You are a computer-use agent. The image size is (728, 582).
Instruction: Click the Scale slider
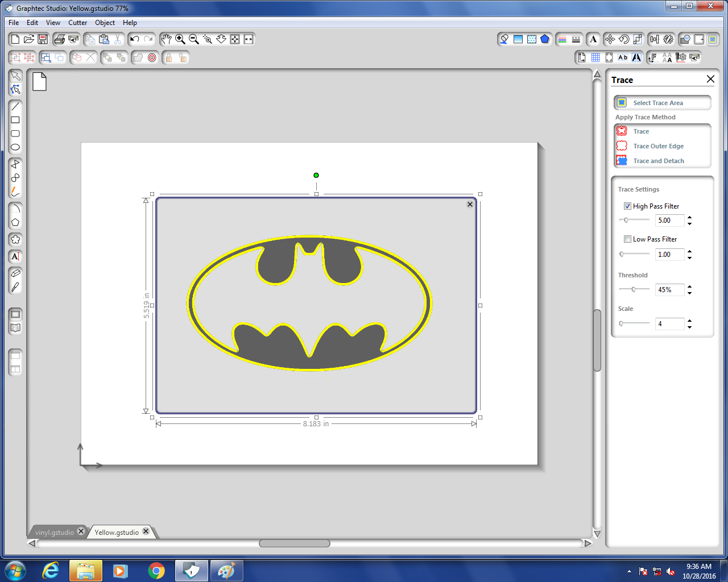pos(634,323)
